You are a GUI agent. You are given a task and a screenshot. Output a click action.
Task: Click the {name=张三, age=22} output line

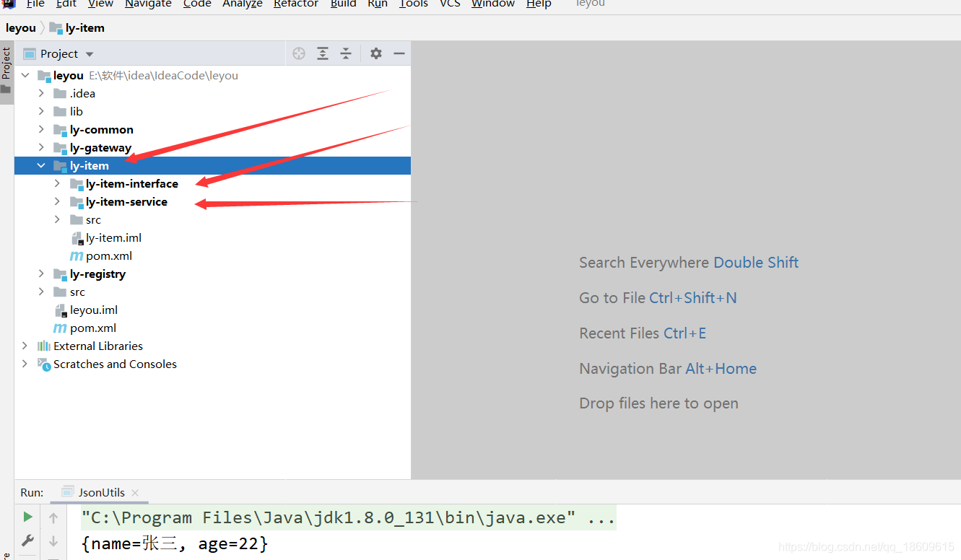(x=174, y=543)
